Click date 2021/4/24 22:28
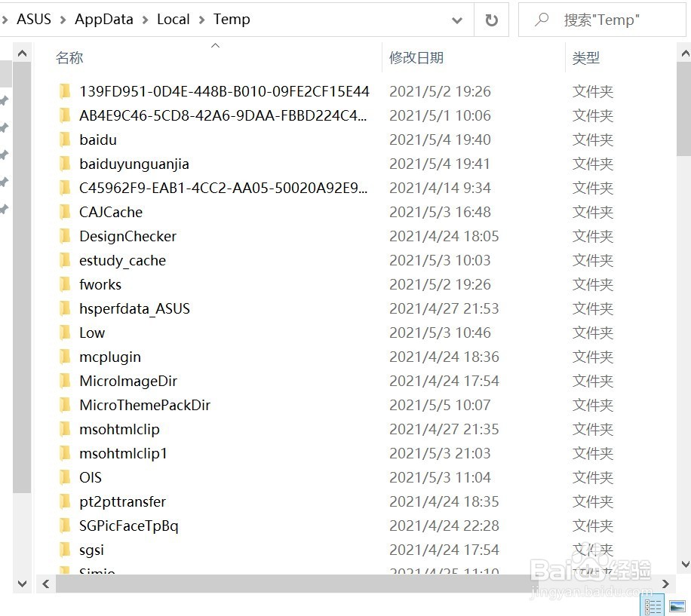 pos(444,526)
